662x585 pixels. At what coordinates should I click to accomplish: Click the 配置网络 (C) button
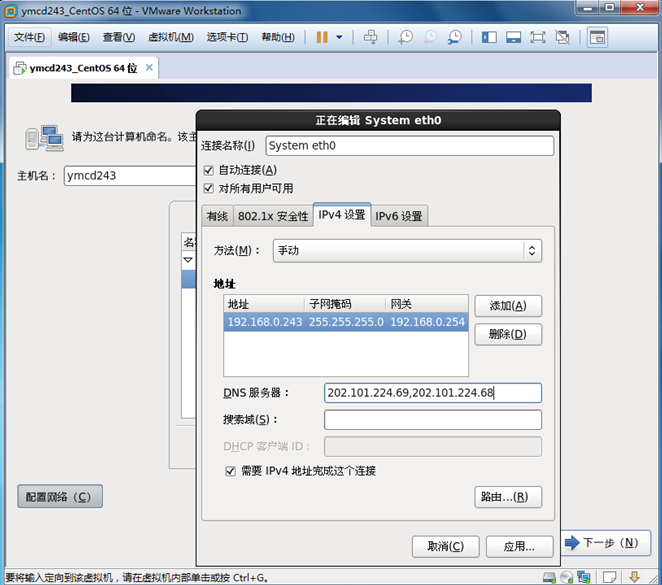point(60,496)
